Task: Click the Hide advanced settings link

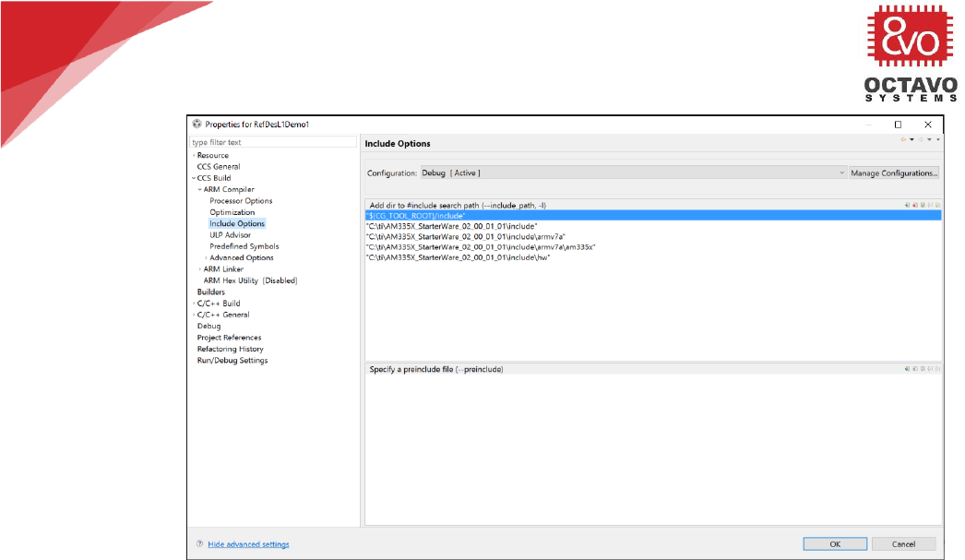Action: point(249,544)
